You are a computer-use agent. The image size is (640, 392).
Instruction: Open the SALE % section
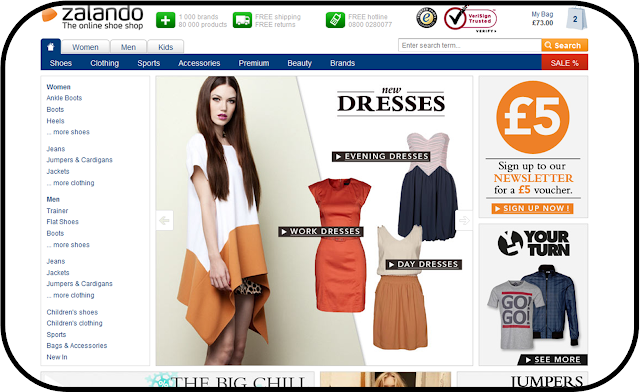click(564, 62)
